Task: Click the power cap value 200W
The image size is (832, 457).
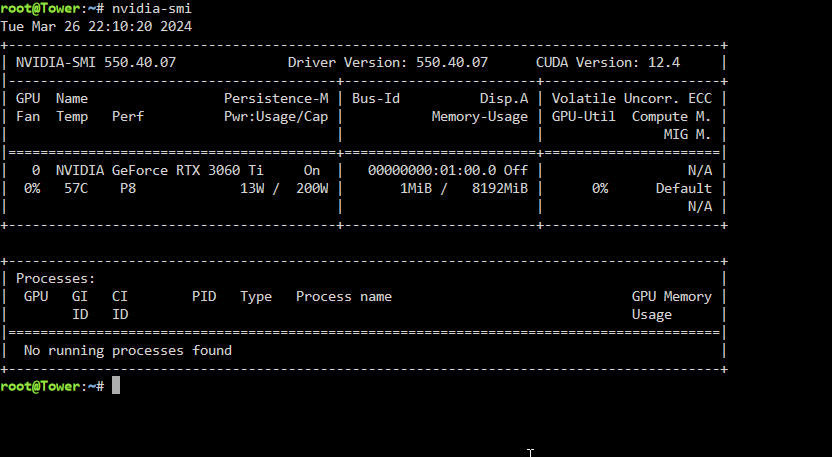Action: point(312,188)
